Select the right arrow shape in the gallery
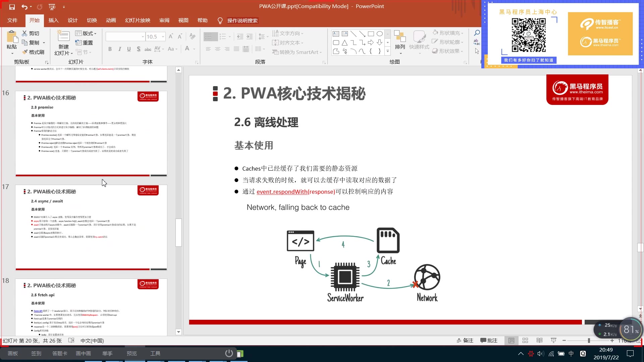Screen dimensions: 644x362 (371, 42)
